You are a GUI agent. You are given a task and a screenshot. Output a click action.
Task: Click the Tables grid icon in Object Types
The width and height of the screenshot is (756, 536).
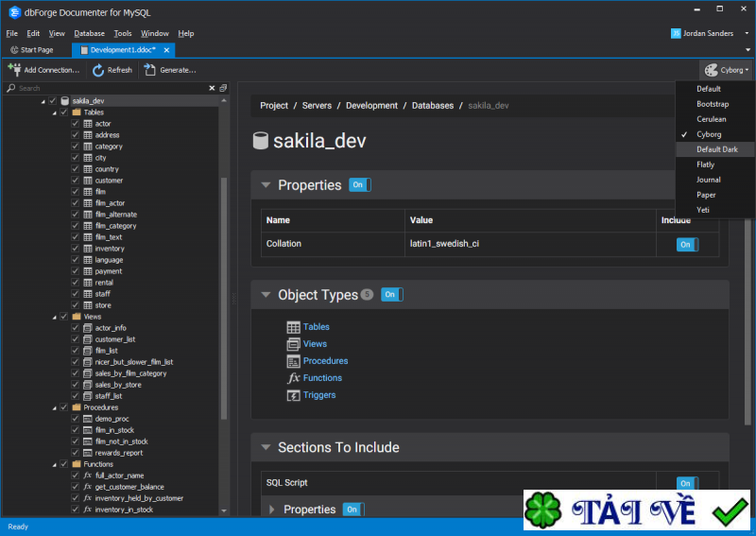pos(294,327)
